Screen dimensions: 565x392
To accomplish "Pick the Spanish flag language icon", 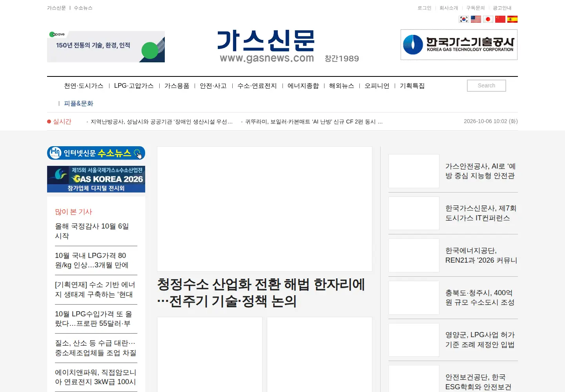I will 512,19.
